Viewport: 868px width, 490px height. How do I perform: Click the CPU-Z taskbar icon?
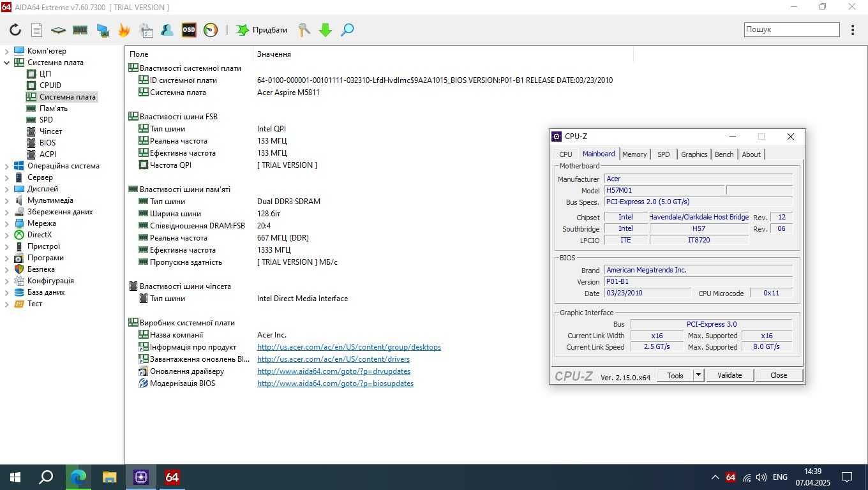(x=141, y=477)
